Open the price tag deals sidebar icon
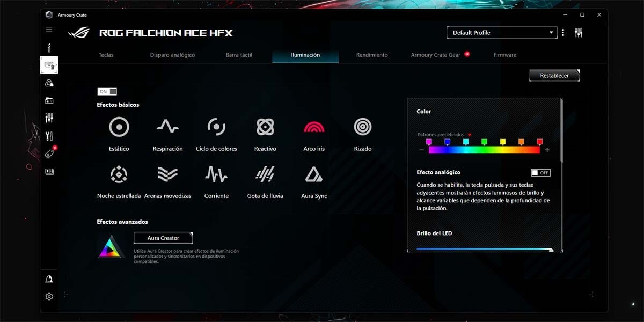644x322 pixels. pos(49,153)
